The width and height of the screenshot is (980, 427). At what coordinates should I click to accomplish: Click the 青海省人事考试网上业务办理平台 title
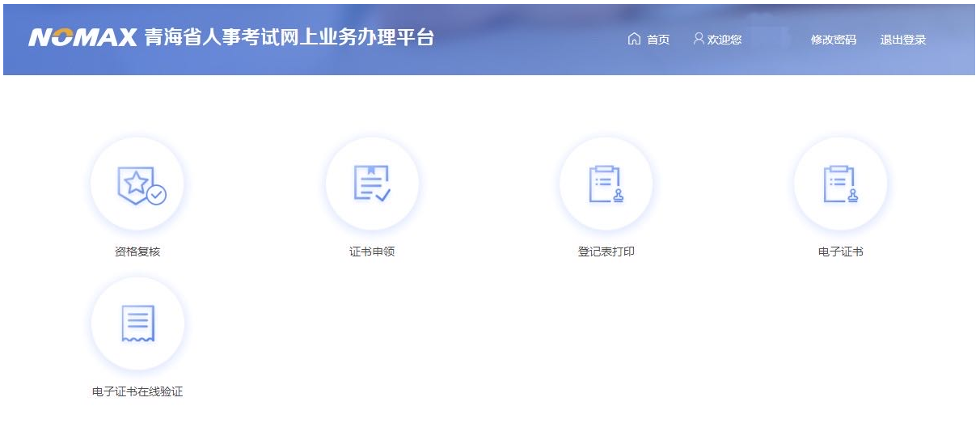point(289,38)
